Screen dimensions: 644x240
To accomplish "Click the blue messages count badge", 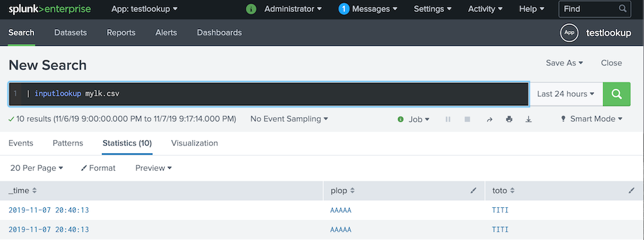I will 344,9.
